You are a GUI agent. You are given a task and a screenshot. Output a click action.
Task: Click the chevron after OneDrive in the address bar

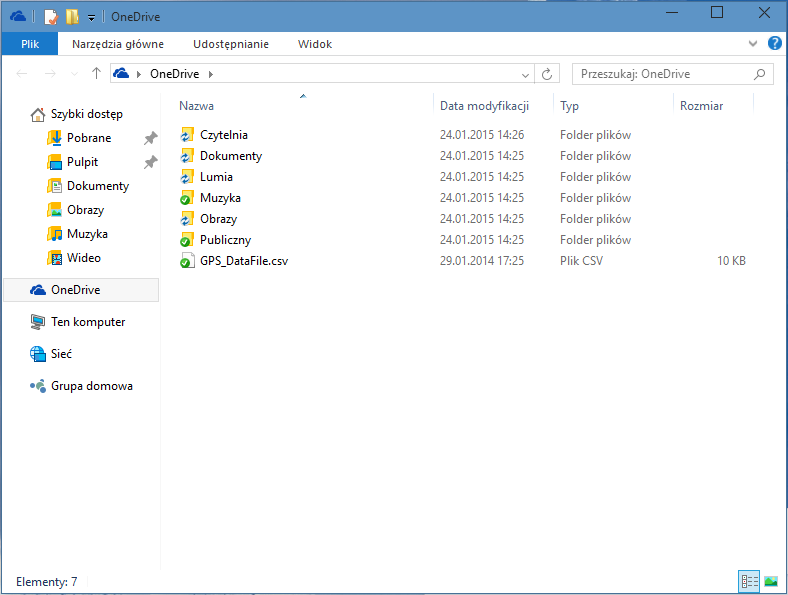coord(211,74)
